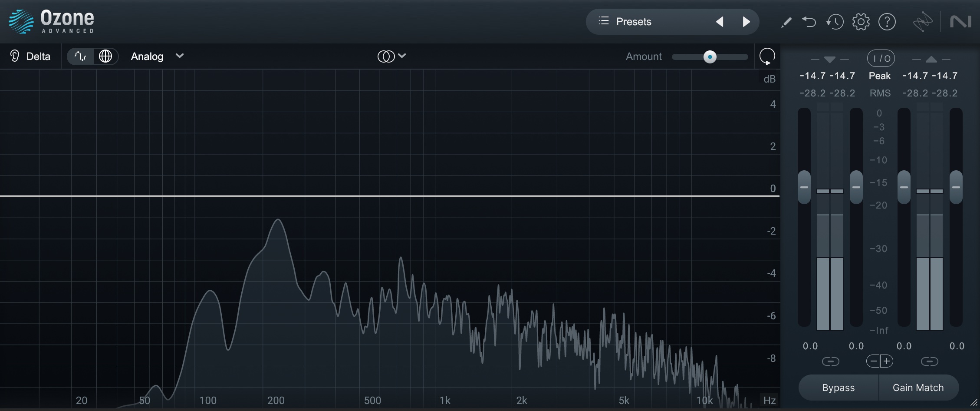The image size is (980, 411).
Task: Click the spectrum peak near 200 Hz
Action: (278, 221)
